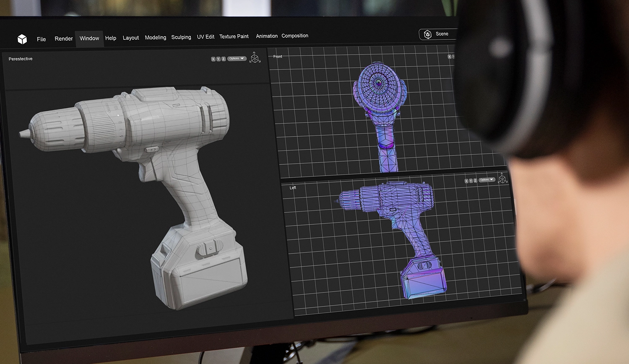The image size is (629, 364).
Task: Open Options dropdown in Left viewport
Action: tap(487, 180)
